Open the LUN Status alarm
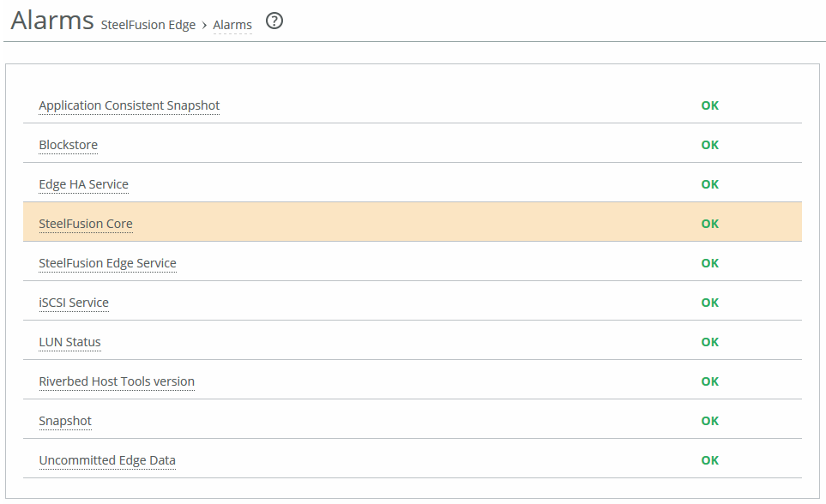 69,342
